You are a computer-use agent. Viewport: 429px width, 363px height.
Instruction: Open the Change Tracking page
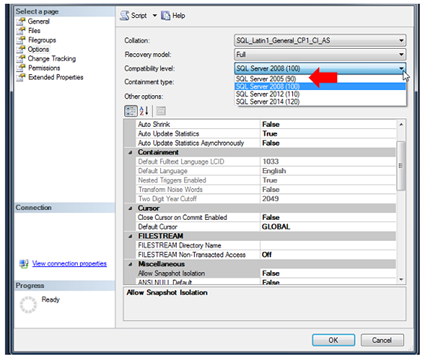click(52, 59)
